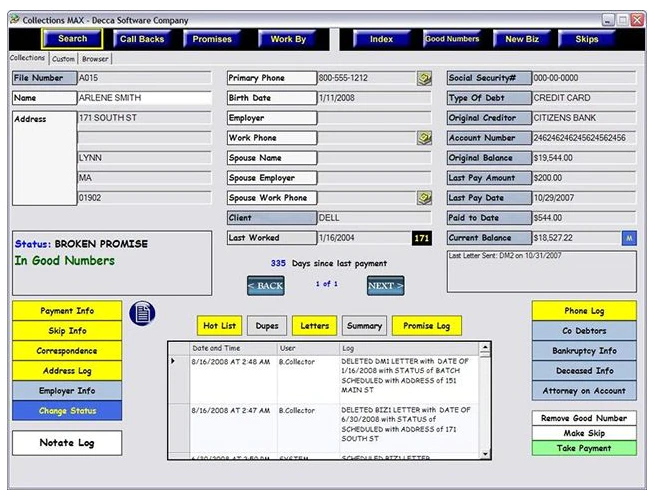Click Make Skip button
655x496 pixels.
click(584, 433)
